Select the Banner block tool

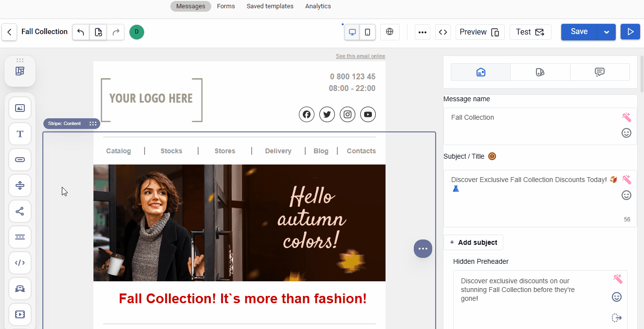20,289
